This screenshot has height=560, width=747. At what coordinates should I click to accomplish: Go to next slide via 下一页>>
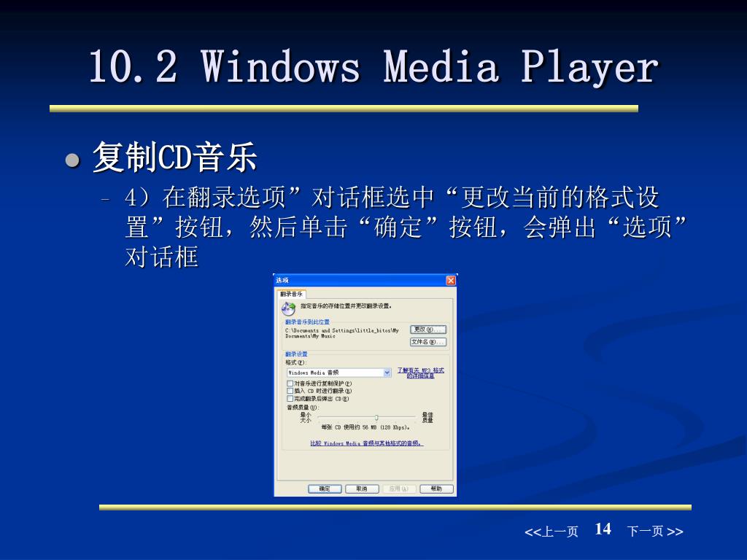coord(655,532)
